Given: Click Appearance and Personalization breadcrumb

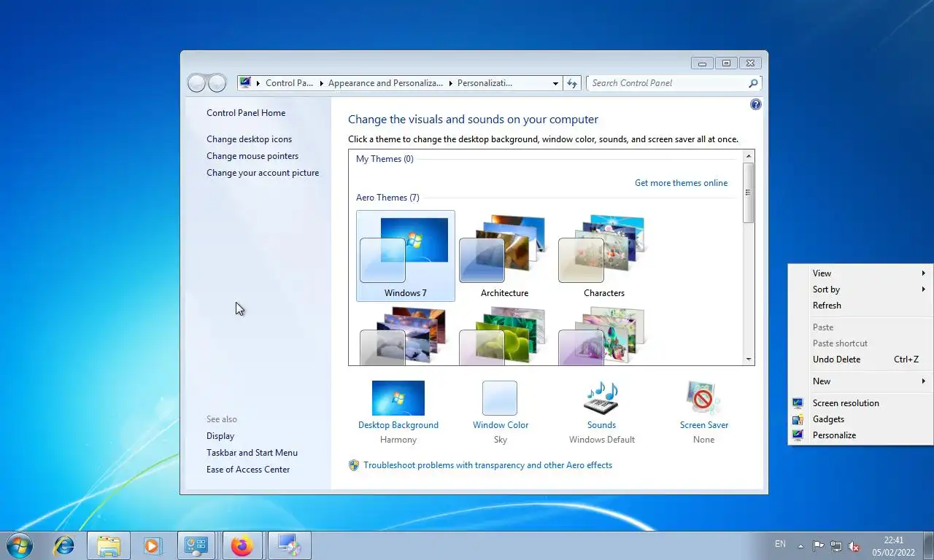Looking at the screenshot, I should 385,83.
